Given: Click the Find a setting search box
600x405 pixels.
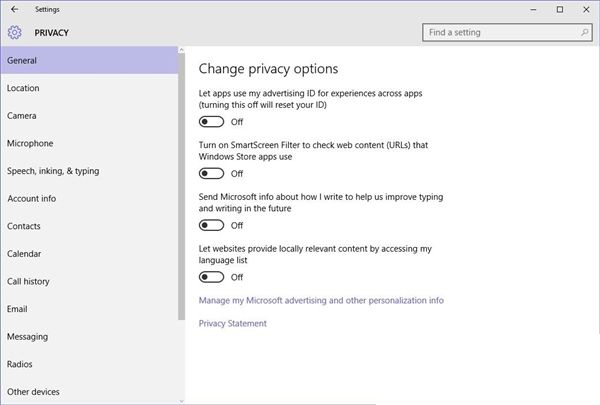Looking at the screenshot, I should tap(507, 33).
